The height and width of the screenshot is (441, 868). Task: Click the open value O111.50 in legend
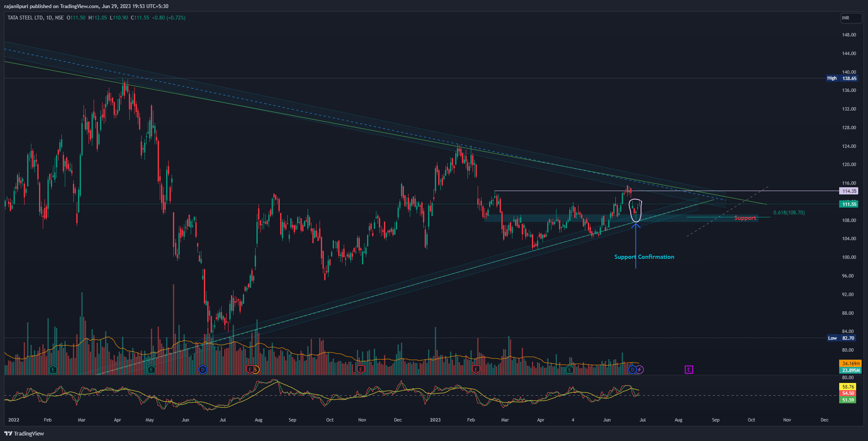click(76, 18)
